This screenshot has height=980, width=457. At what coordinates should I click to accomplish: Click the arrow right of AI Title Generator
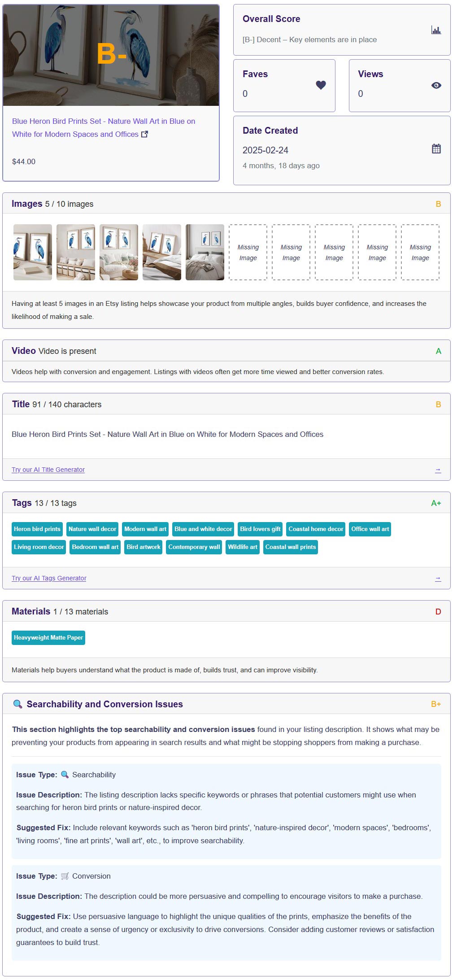click(x=438, y=470)
